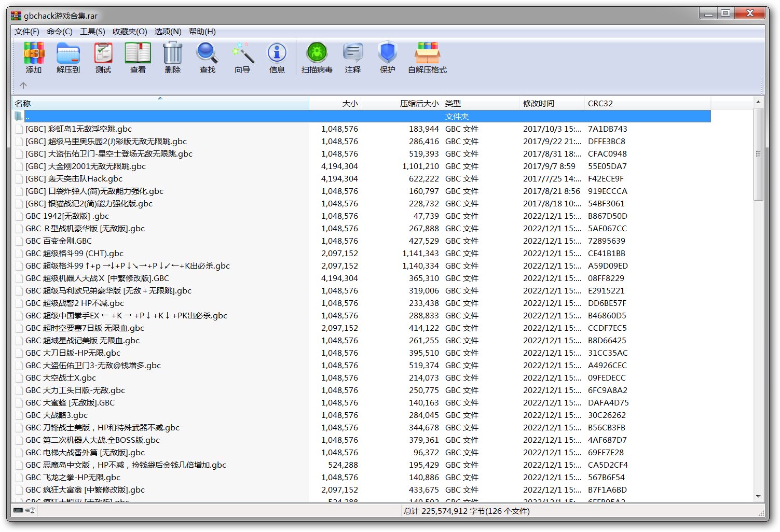Sort by the 类型 column header
The image size is (780, 532).
tap(481, 103)
